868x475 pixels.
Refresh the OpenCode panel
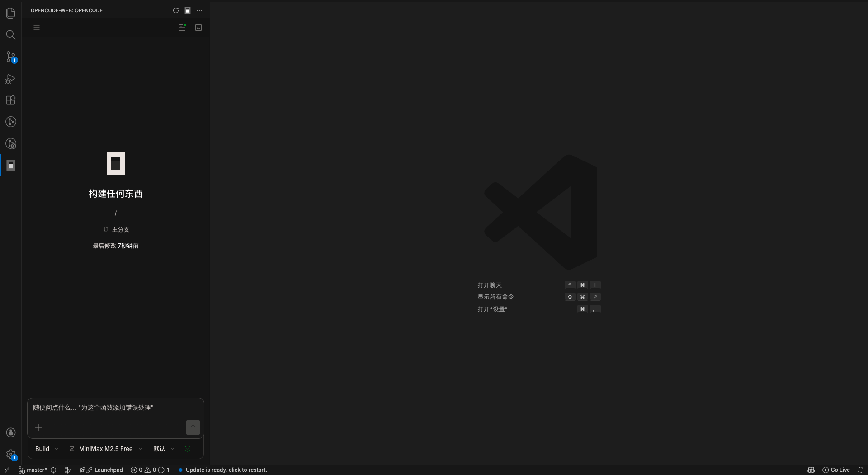point(176,10)
